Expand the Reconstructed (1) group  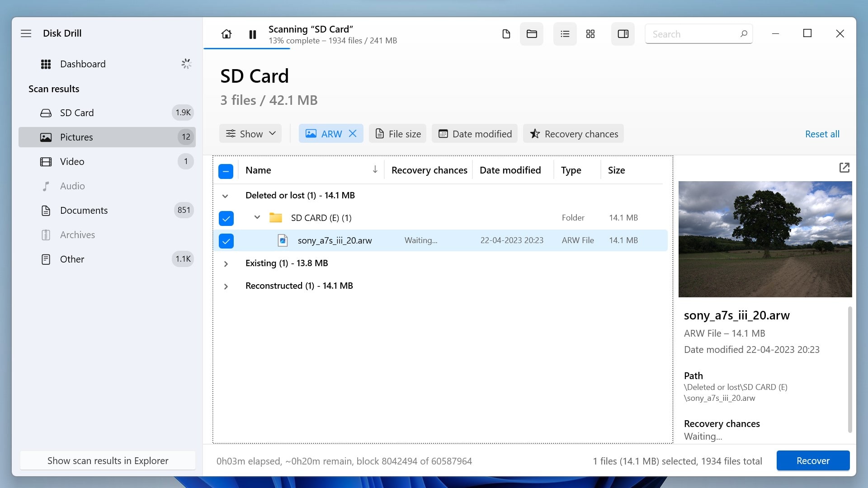click(226, 286)
